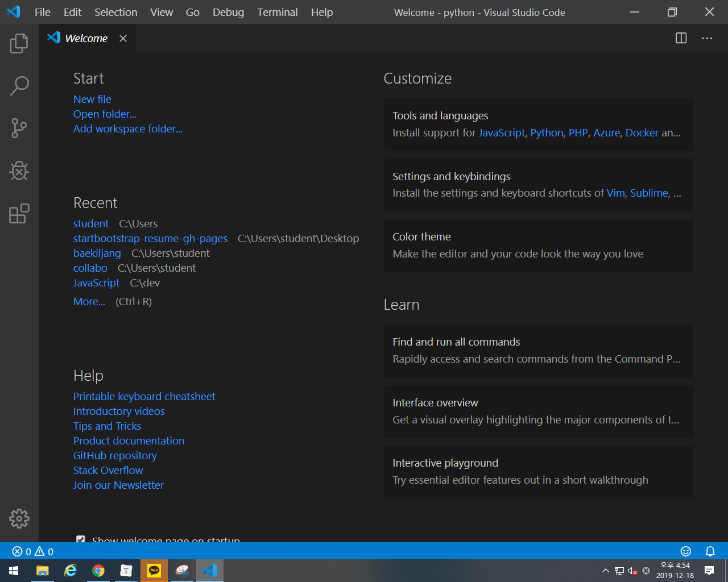The height and width of the screenshot is (582, 728).
Task: Open recent folder baekiljang
Action: coord(97,253)
